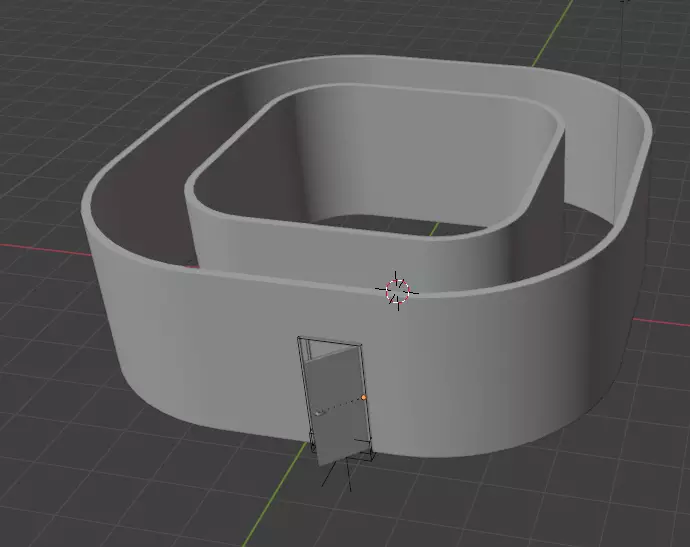
Task: Click red X axis line right of building
Action: (x=661, y=322)
